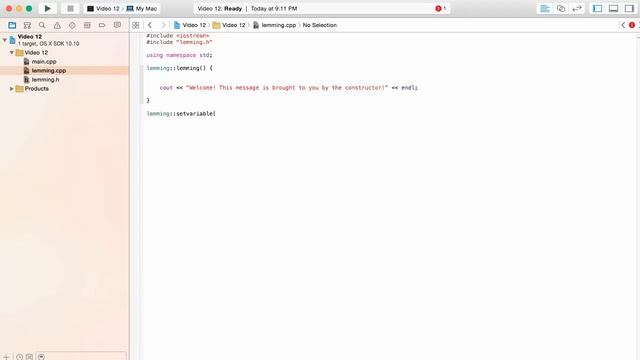Choose the My Mac destination
The image size is (640, 360).
tap(142, 9)
